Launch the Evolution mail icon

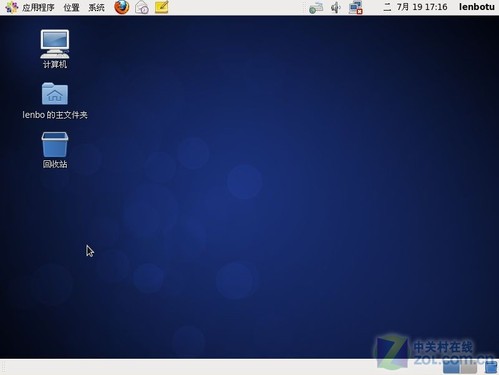pyautogui.click(x=142, y=7)
